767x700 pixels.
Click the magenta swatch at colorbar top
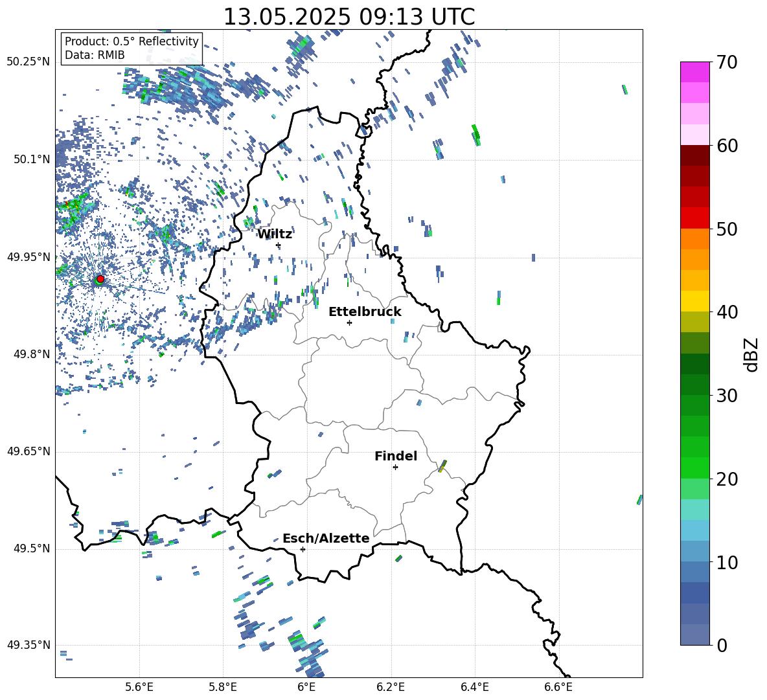(695, 72)
